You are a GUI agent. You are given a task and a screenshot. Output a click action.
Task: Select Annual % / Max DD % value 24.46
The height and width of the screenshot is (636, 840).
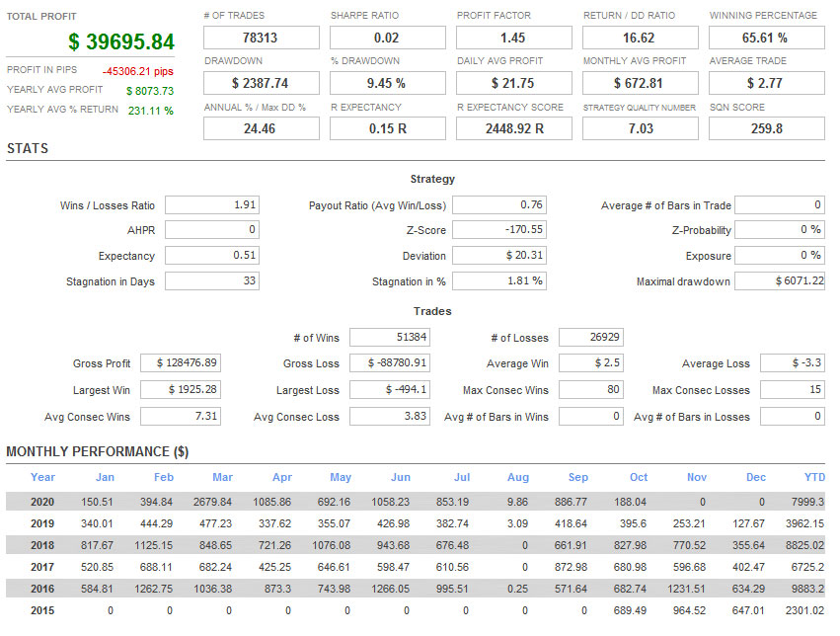point(262,129)
